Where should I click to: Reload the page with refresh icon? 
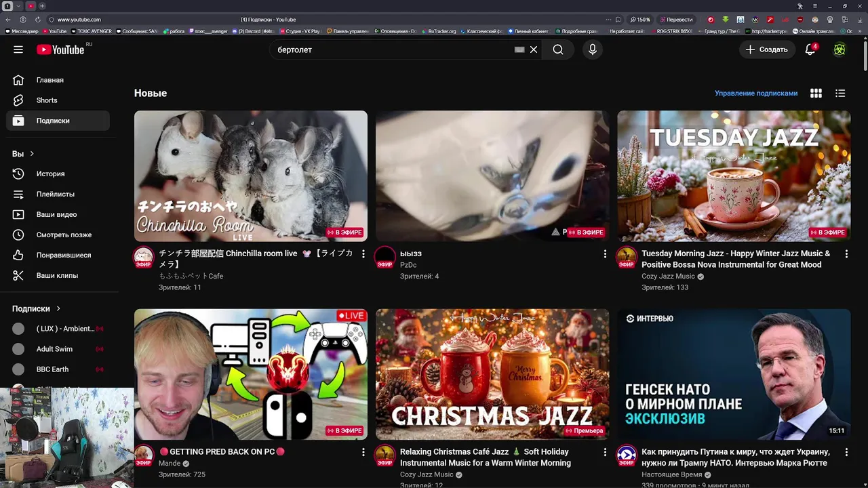(37, 20)
